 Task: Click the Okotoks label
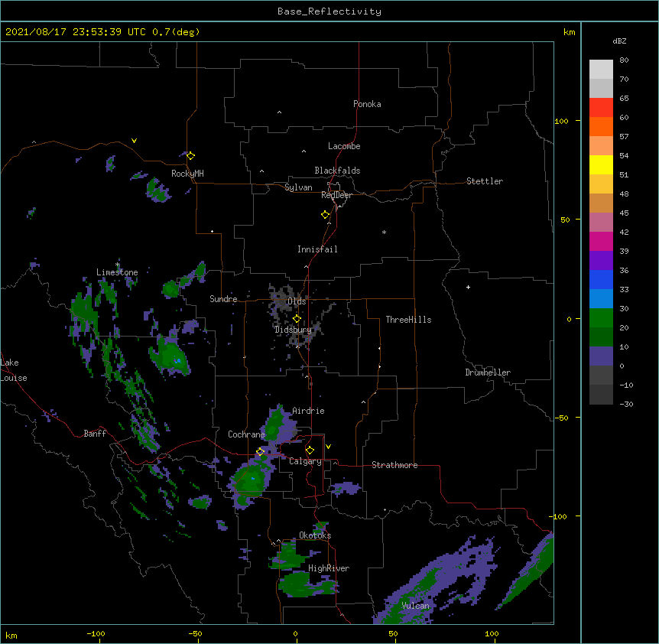315,535
